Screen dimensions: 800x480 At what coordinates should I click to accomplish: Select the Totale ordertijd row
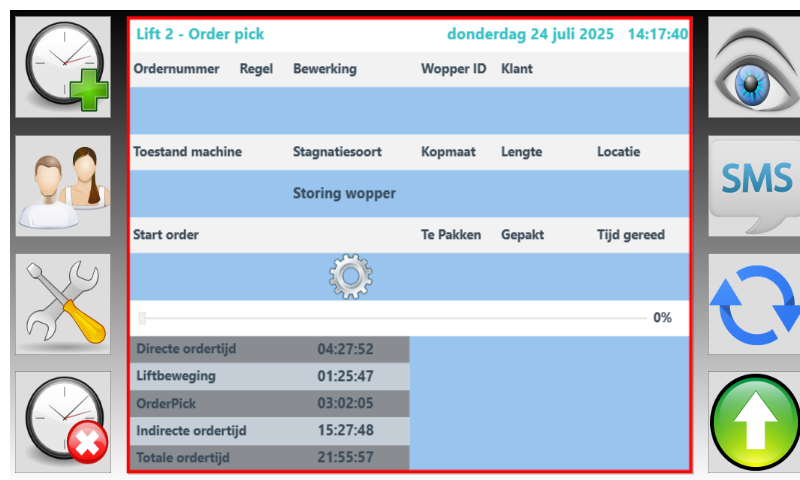click(x=269, y=457)
